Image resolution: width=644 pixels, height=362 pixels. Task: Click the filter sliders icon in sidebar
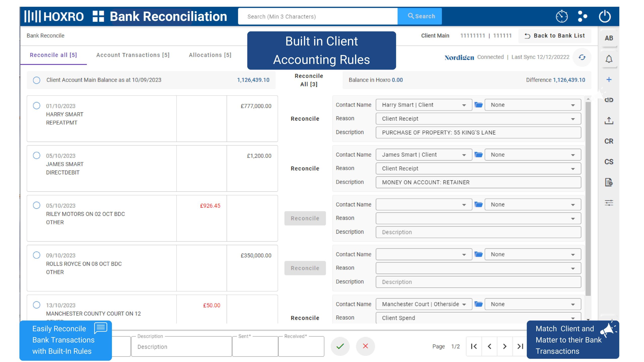(609, 203)
